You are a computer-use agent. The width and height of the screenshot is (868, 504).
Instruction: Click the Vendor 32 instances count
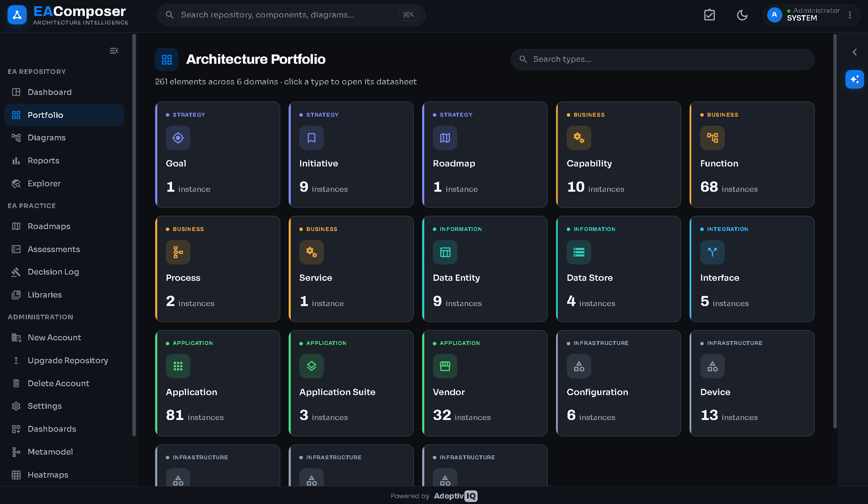click(x=462, y=415)
